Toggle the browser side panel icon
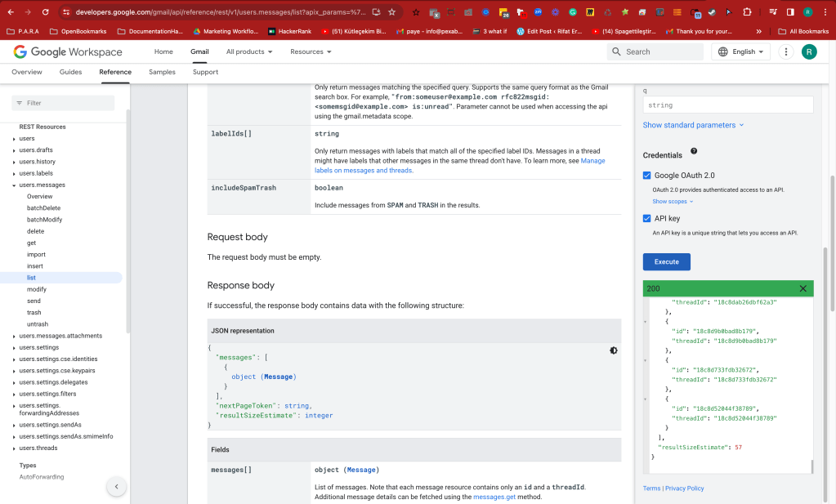The height and width of the screenshot is (504, 836). click(791, 11)
